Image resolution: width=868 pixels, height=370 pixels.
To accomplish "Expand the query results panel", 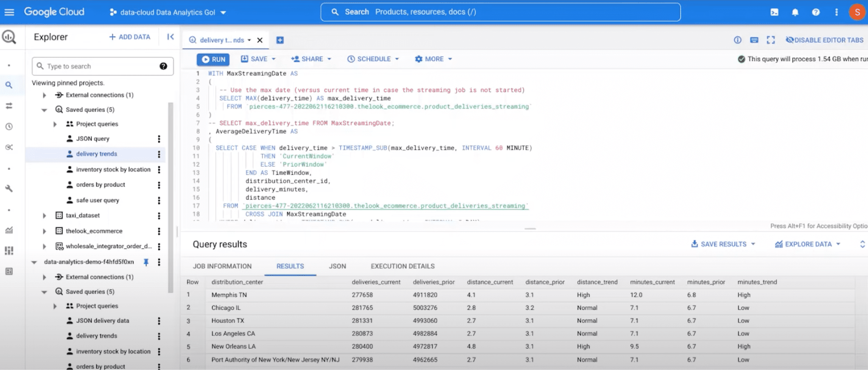I will [x=862, y=244].
